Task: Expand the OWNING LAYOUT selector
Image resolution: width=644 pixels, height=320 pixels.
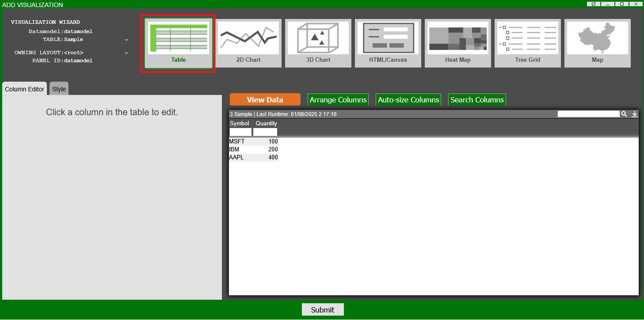Action: point(126,53)
